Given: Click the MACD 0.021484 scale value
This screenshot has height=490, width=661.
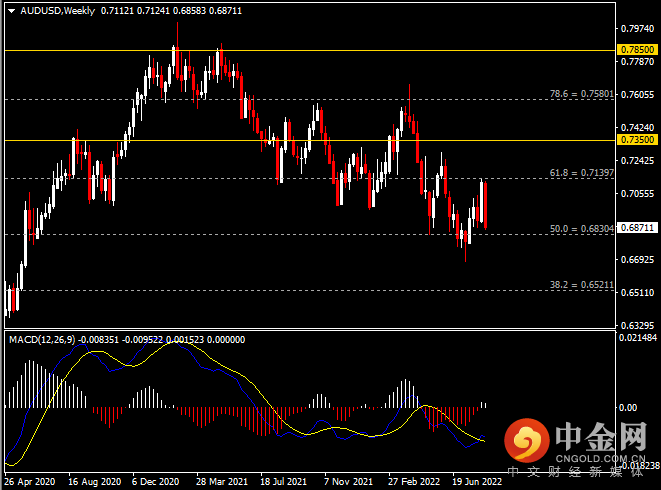Looking at the screenshot, I should point(637,338).
